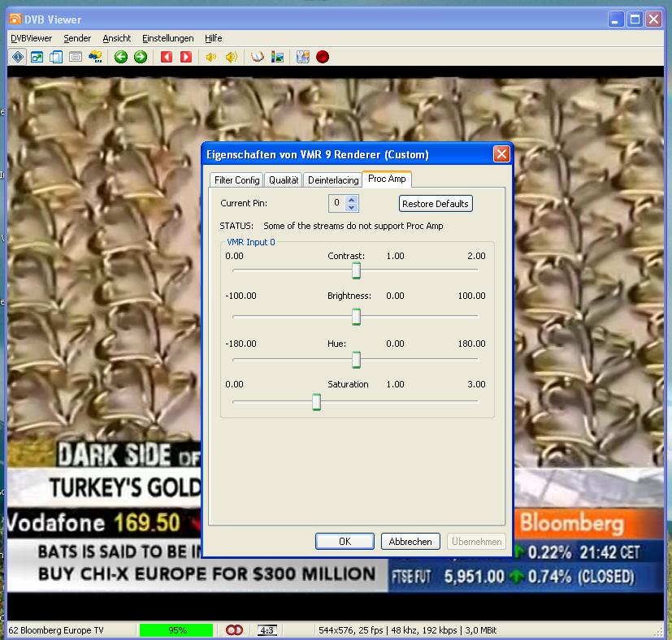Image resolution: width=672 pixels, height=640 pixels.
Task: Click the open book toolbar icon
Action: coord(257,57)
